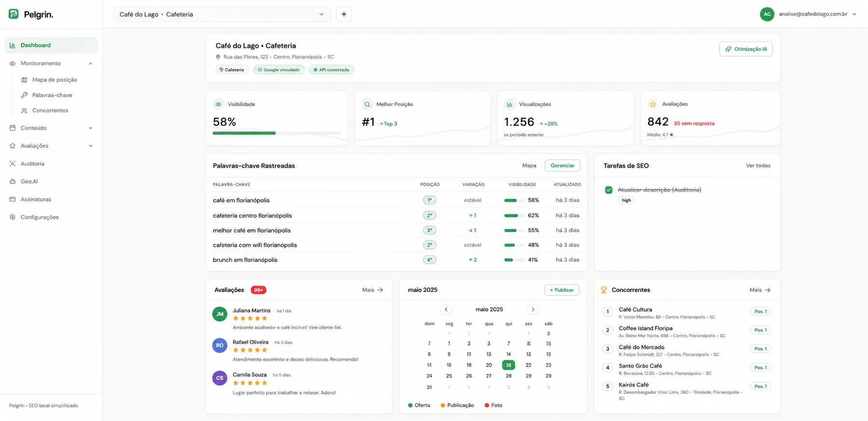This screenshot has width=868, height=421.
Task: Click the Visibilidade eye icon
Action: [x=218, y=104]
